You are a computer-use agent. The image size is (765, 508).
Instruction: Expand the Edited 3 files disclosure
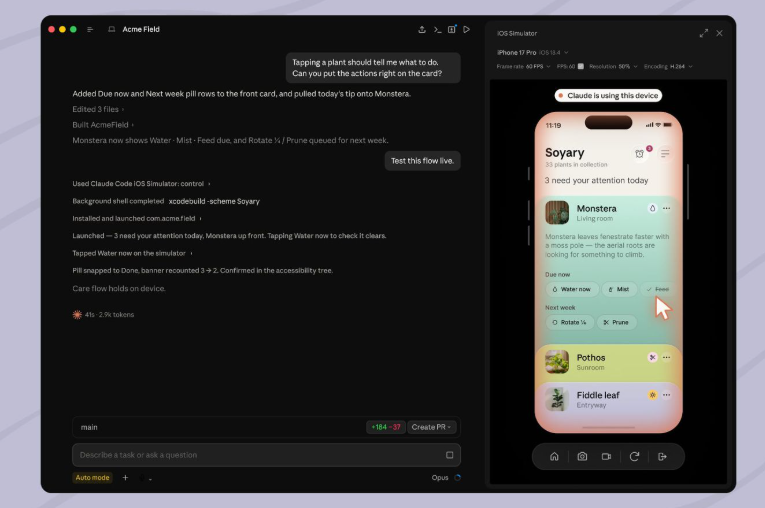(98, 109)
